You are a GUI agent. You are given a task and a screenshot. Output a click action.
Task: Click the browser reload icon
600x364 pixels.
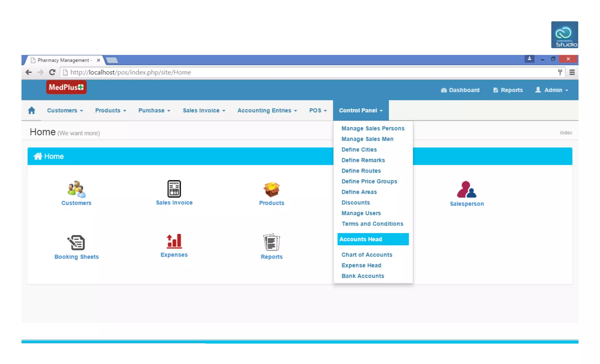[x=52, y=72]
